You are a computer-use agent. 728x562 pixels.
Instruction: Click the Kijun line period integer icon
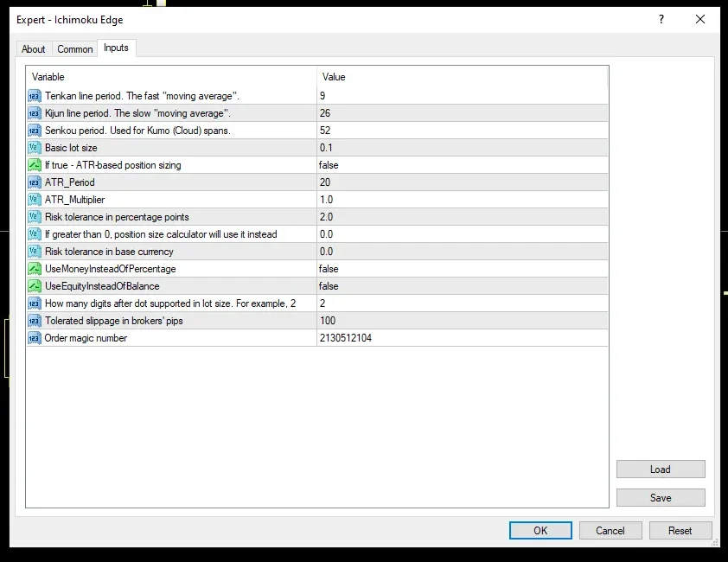coord(35,113)
